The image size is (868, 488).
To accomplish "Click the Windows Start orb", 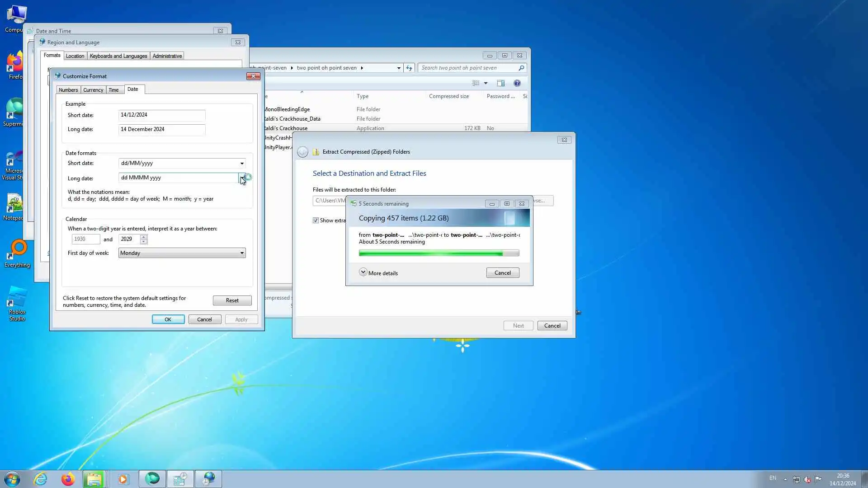I will click(12, 479).
